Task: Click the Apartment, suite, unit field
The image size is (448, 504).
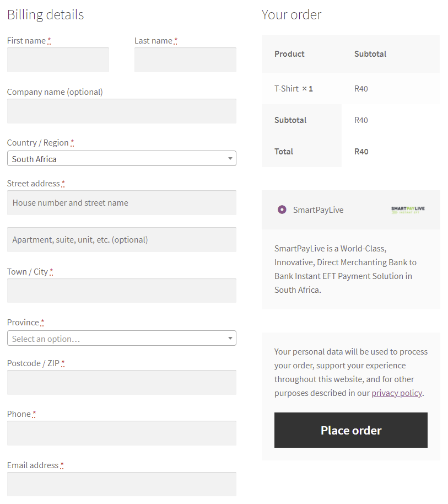Action: pos(121,240)
